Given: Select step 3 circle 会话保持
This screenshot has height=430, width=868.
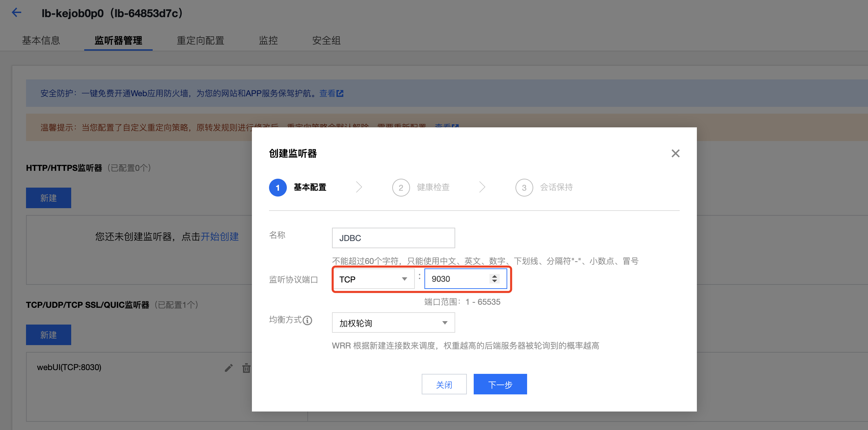Looking at the screenshot, I should 524,188.
